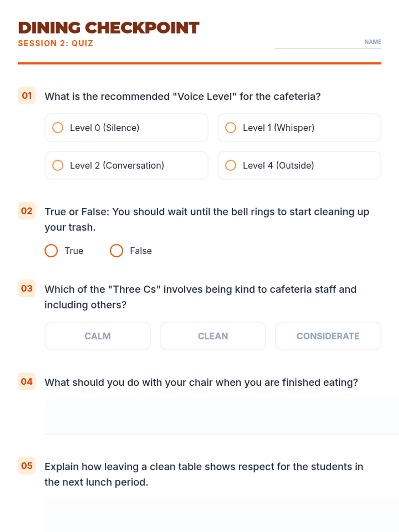Click the Voice Level question text
The height and width of the screenshot is (532, 399).
point(183,96)
